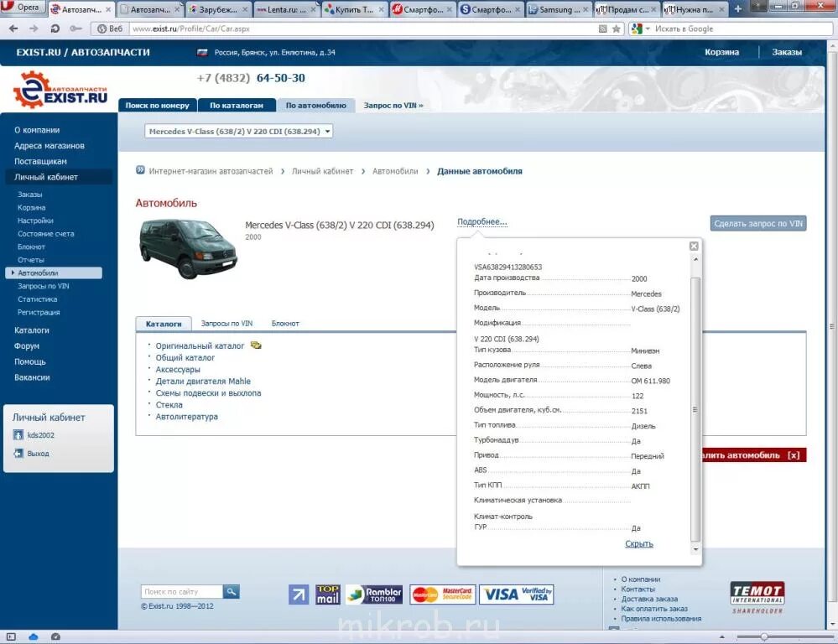The image size is (838, 644).
Task: Switch to Поиск по номеру tab
Action: pos(157,106)
